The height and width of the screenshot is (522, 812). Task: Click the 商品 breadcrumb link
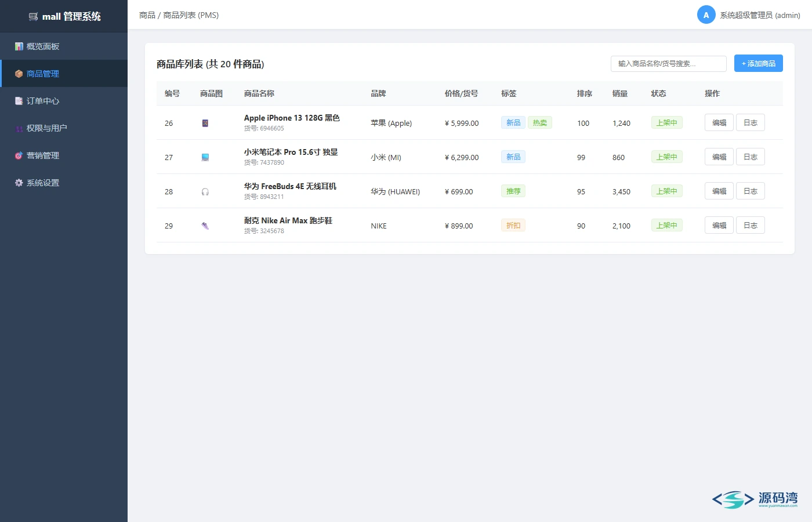click(x=147, y=15)
